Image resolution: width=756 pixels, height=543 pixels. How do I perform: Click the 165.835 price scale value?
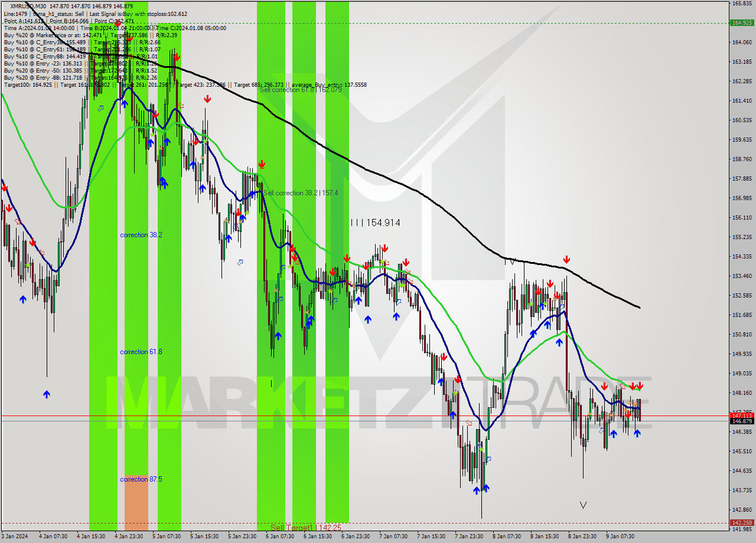click(x=741, y=4)
